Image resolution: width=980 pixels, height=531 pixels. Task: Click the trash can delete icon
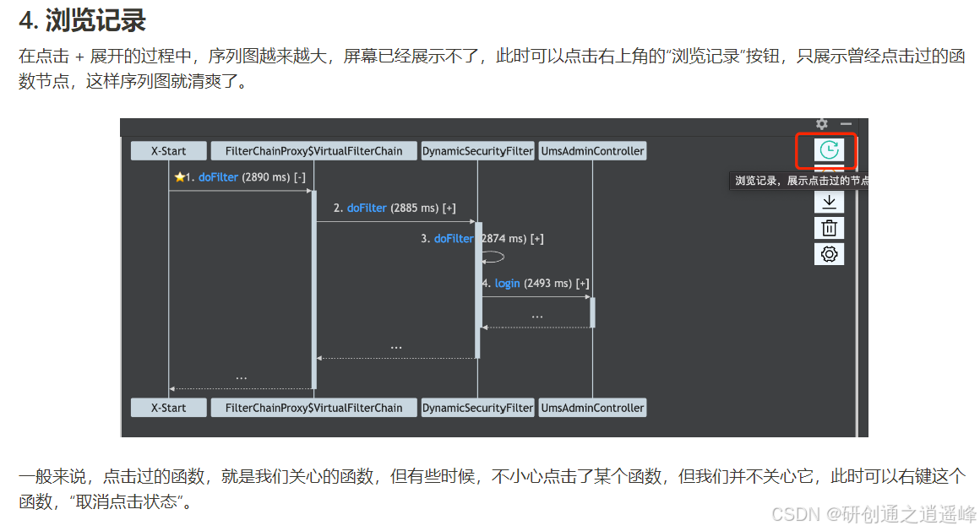[x=829, y=228]
